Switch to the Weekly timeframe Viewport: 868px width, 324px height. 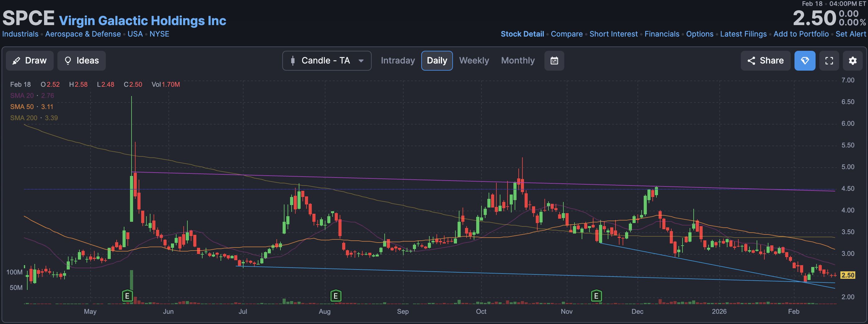(x=474, y=61)
